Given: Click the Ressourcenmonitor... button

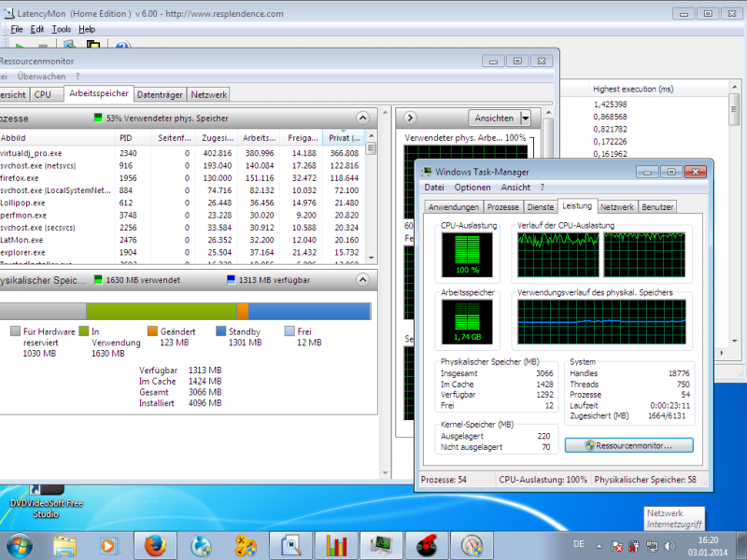Looking at the screenshot, I should [629, 446].
